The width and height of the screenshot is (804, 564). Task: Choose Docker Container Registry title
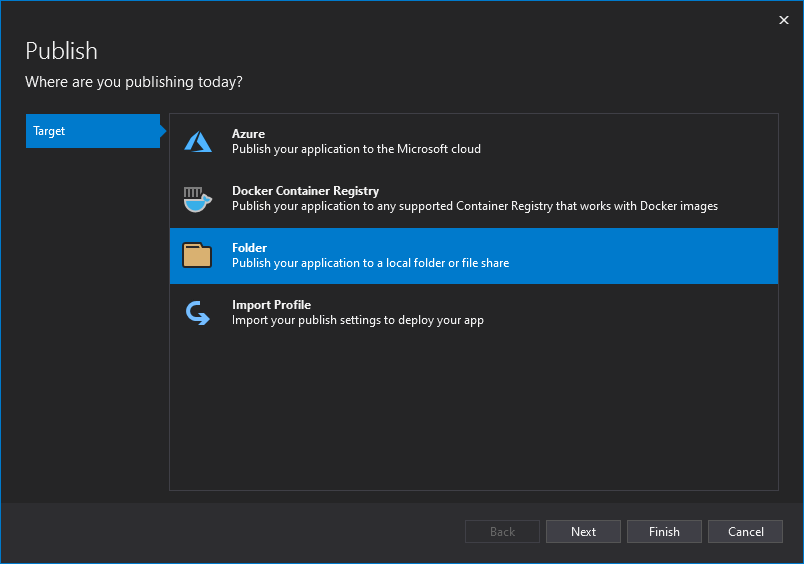[x=306, y=191]
